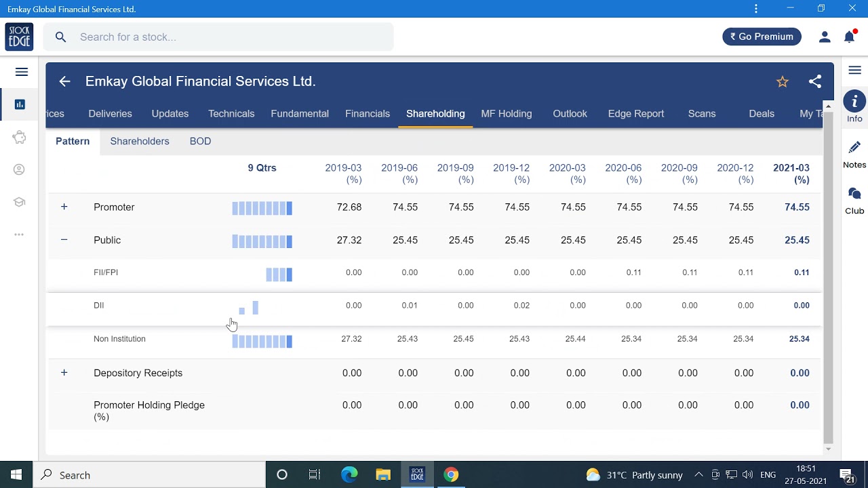This screenshot has height=488, width=868.
Task: Click the 9 Qtrs column header
Action: point(262,168)
